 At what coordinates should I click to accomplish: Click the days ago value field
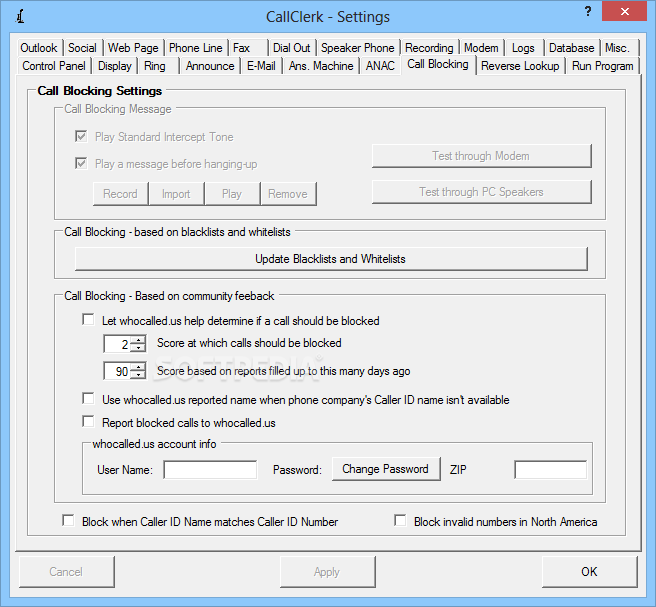pyautogui.click(x=117, y=371)
